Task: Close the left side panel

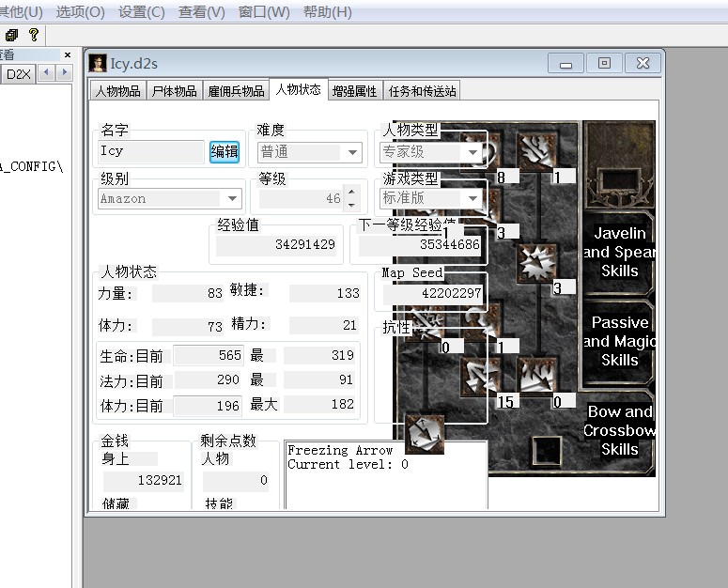Action: coord(68,54)
